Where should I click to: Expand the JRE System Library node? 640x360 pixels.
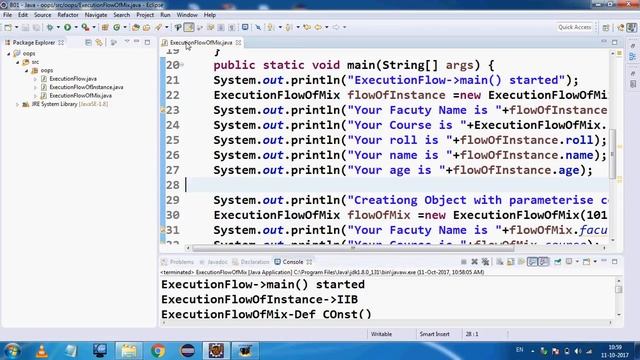(x=18, y=104)
